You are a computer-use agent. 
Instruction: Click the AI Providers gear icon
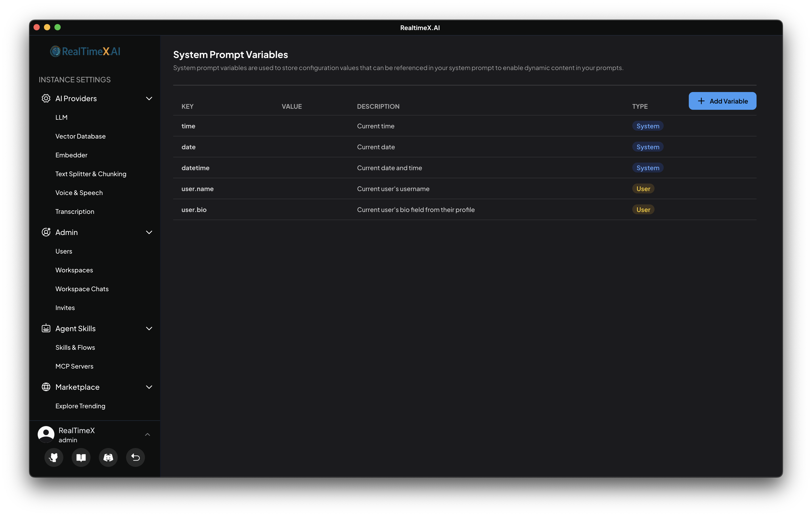pyautogui.click(x=46, y=98)
